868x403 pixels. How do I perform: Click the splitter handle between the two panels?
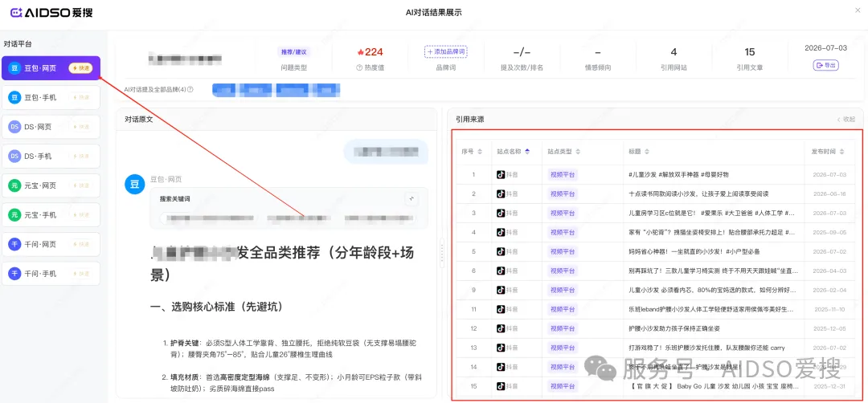442,253
